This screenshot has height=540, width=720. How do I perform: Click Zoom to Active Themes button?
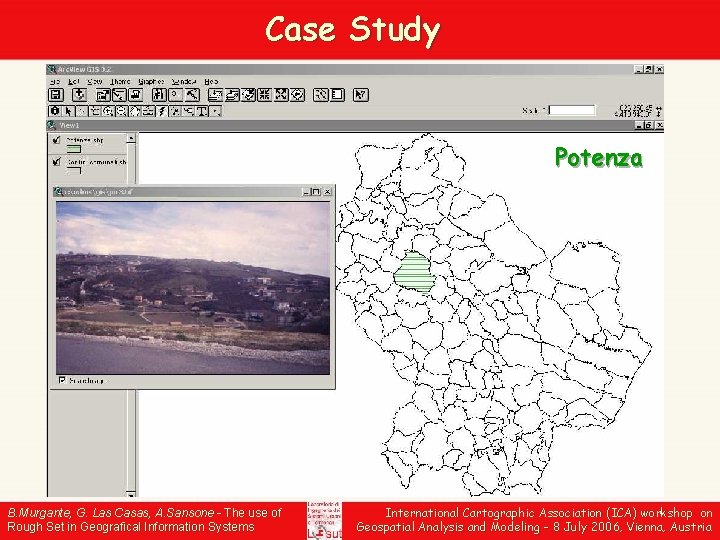pyautogui.click(x=232, y=95)
